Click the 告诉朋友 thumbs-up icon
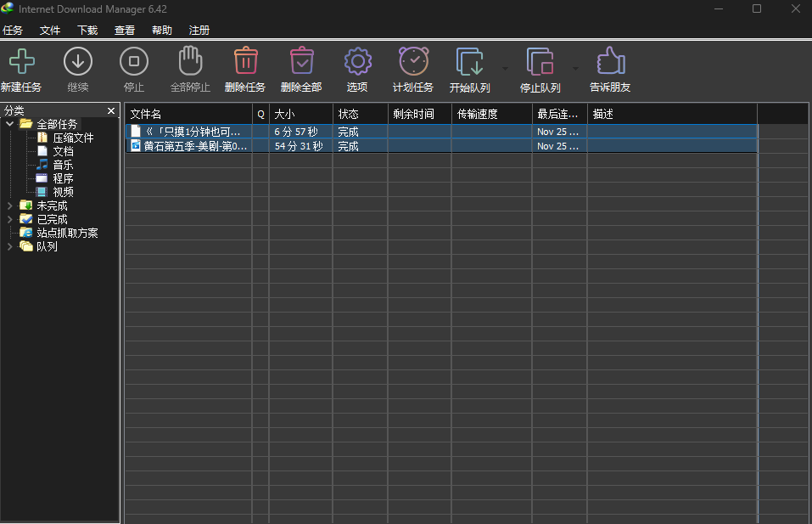 (x=610, y=62)
